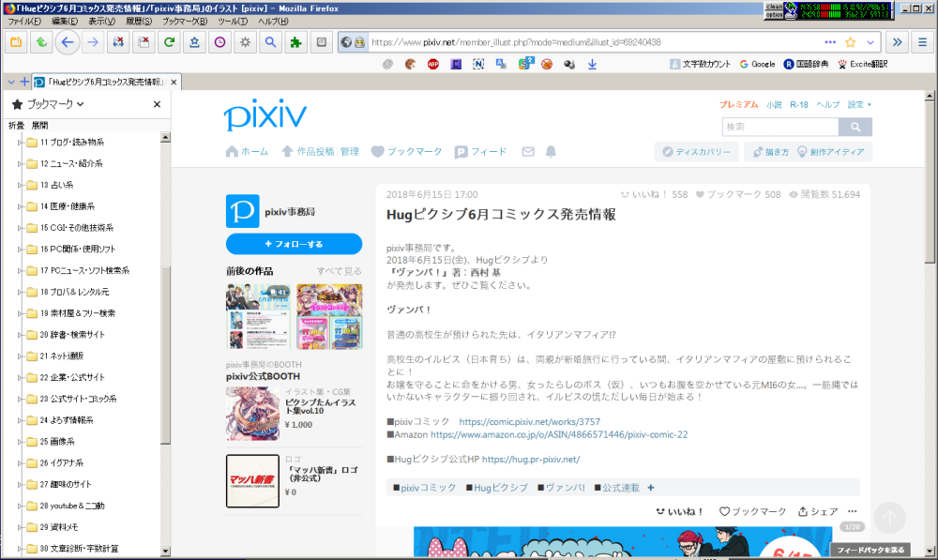Screen dimensions: 938x560
Task: Click ブックマーク heart button below tags
Action: point(752,511)
